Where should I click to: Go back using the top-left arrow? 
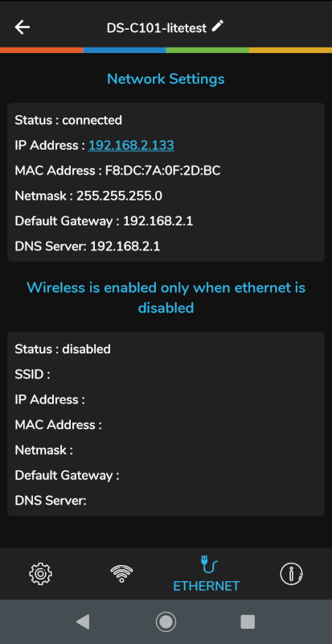pos(23,27)
